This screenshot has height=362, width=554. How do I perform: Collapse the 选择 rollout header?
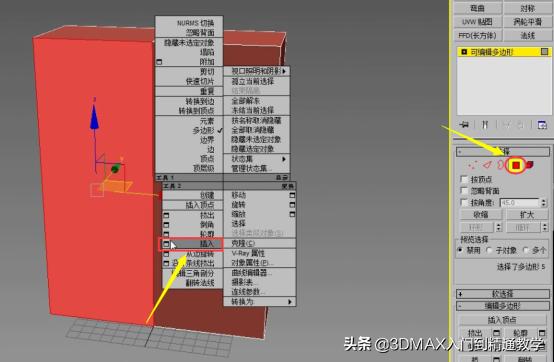(503, 152)
